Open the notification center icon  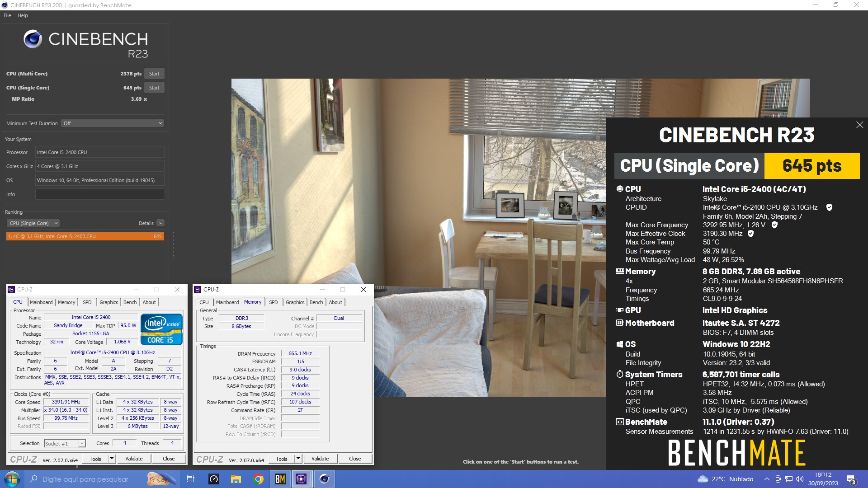coord(851,479)
